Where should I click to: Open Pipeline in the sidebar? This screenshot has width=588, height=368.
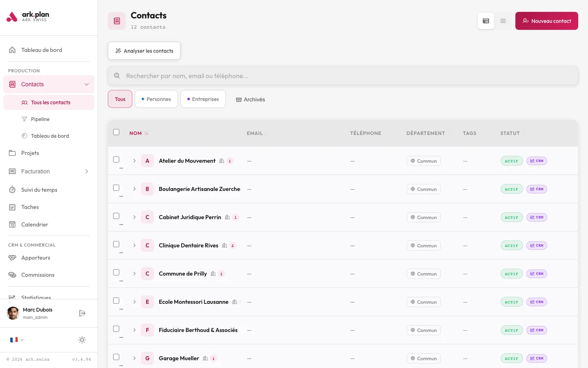(x=40, y=119)
